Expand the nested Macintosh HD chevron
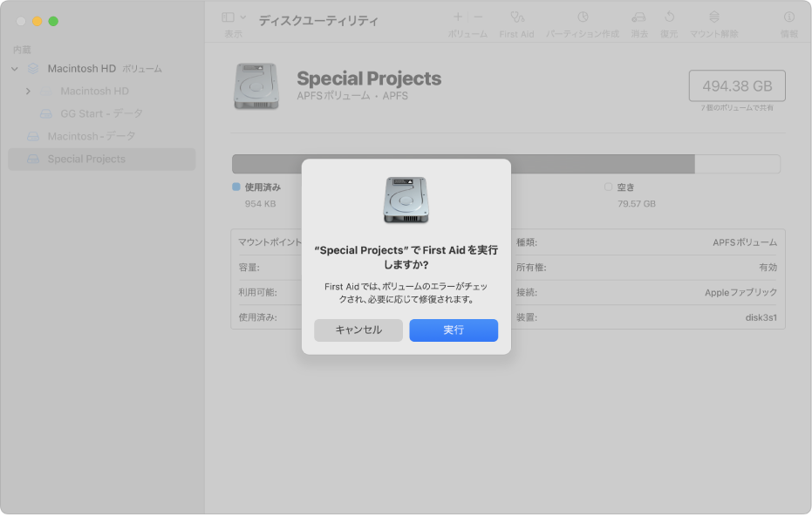Screen dimensions: 812x517 [28, 91]
